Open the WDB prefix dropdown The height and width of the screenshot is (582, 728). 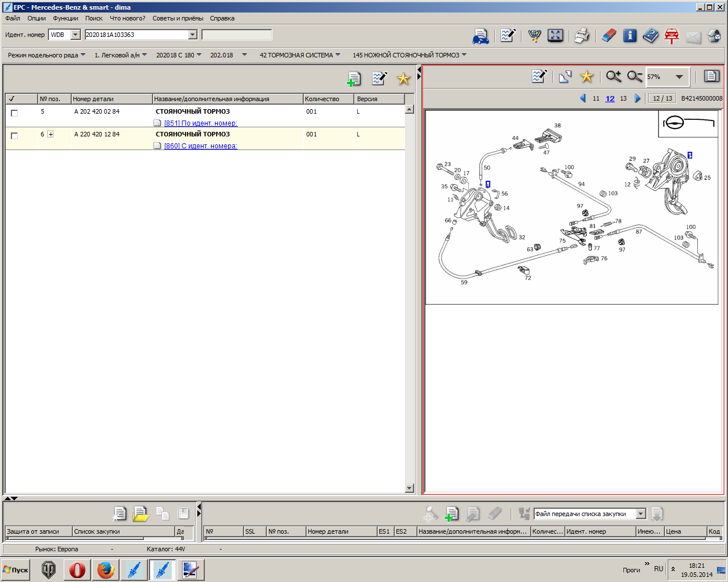(76, 35)
